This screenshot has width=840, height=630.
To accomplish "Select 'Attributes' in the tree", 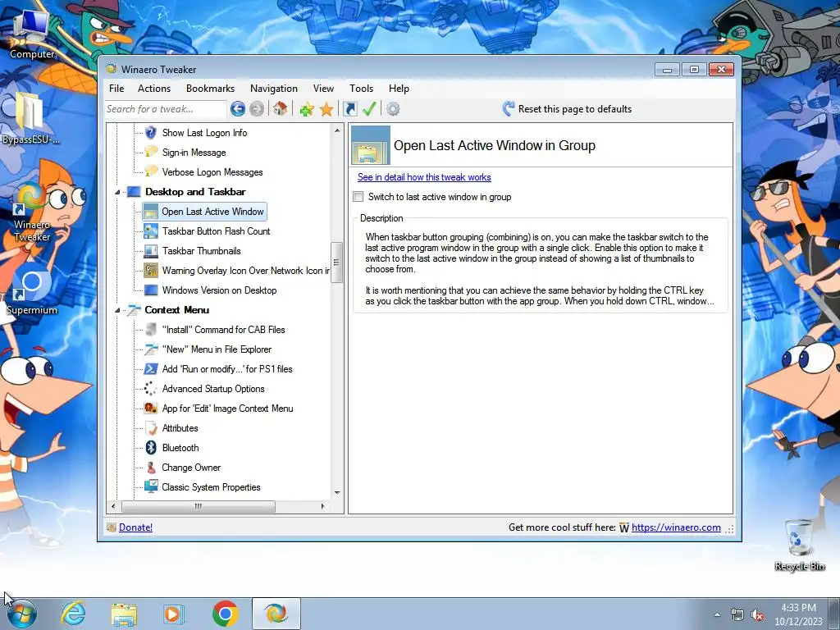I will pyautogui.click(x=180, y=428).
